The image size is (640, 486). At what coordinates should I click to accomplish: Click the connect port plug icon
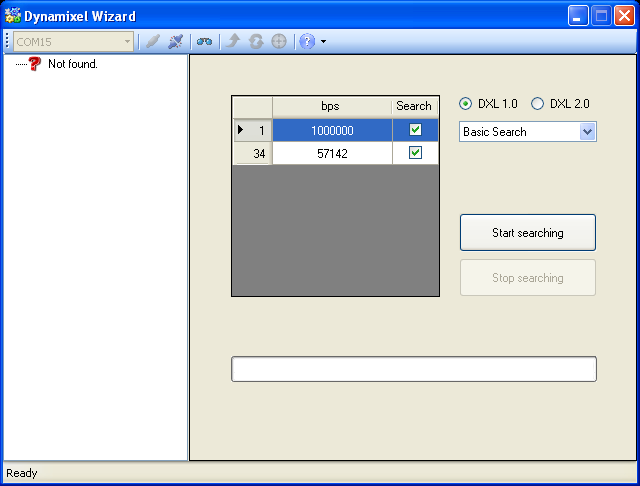tap(152, 42)
